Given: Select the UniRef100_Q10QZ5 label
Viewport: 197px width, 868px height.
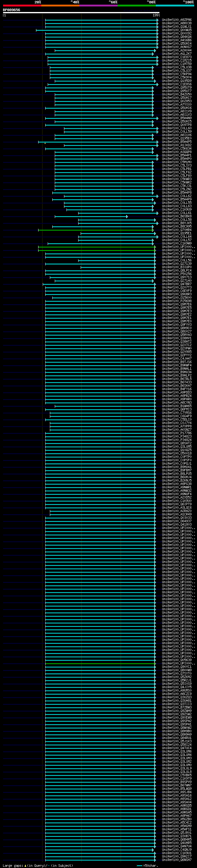Looking at the screenshot, I should click(176, 450).
